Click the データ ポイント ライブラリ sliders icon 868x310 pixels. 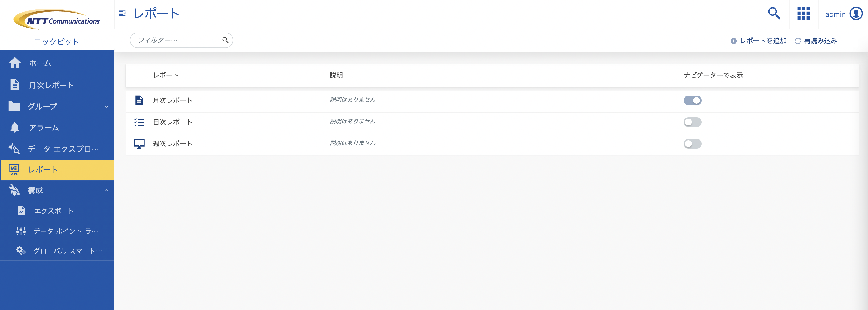pos(21,231)
